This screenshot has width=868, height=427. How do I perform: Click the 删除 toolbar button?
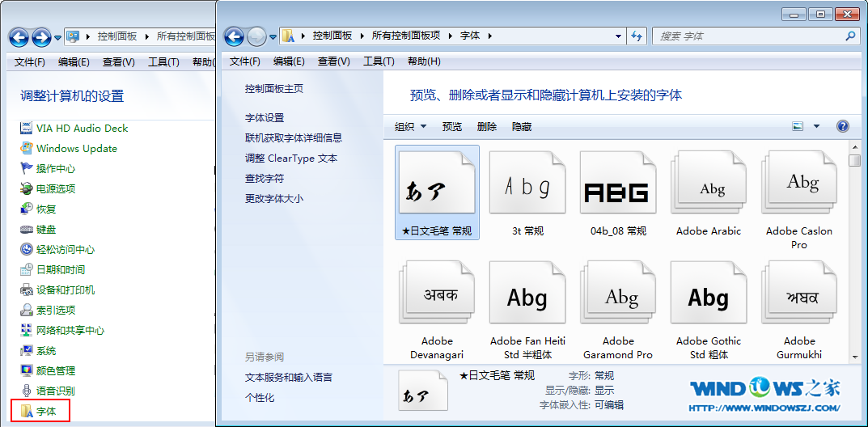487,127
